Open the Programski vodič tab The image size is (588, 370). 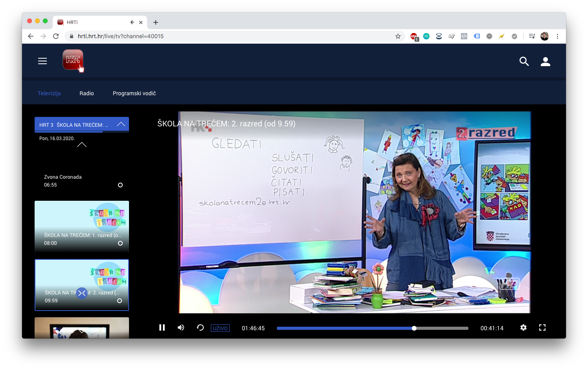134,93
